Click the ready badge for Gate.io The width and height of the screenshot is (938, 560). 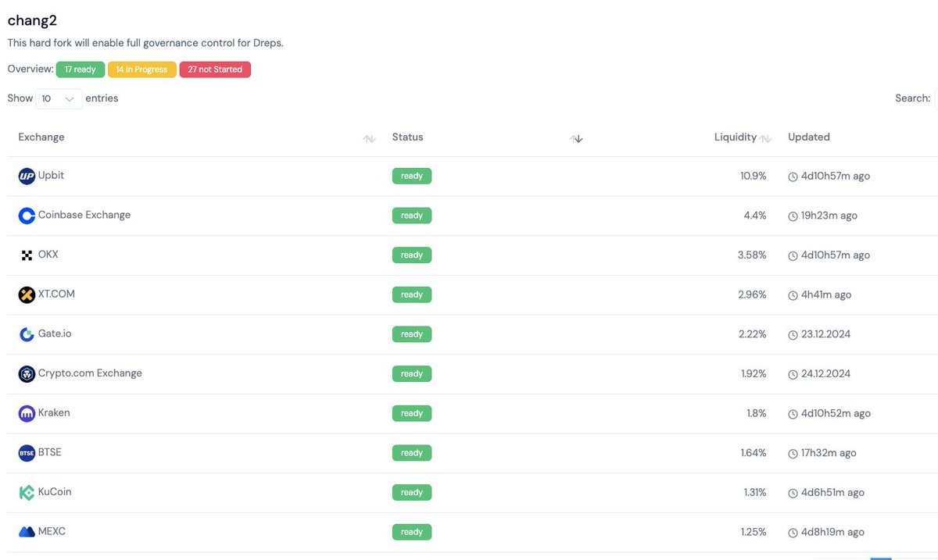click(x=412, y=334)
